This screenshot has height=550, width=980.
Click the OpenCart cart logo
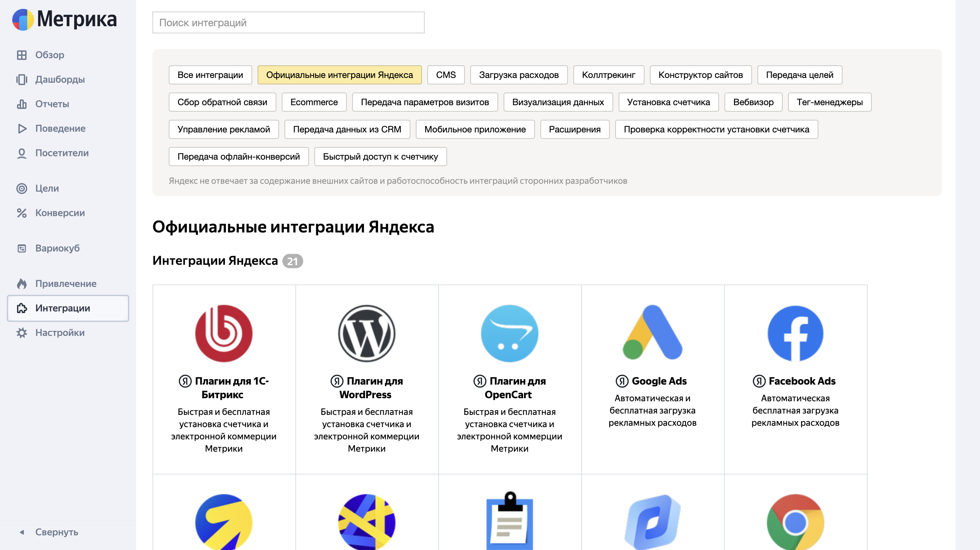click(x=509, y=334)
